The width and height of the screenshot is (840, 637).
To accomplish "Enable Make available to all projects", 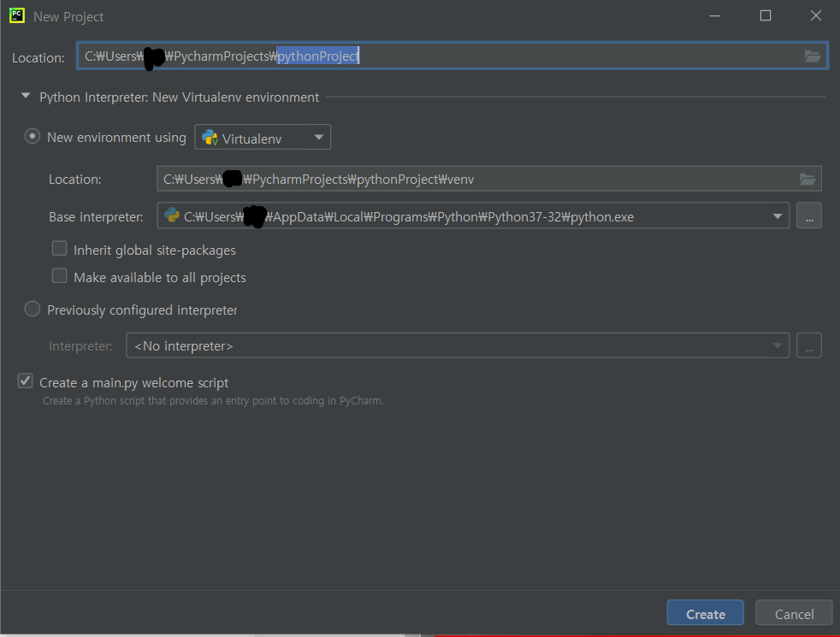I will click(x=60, y=275).
